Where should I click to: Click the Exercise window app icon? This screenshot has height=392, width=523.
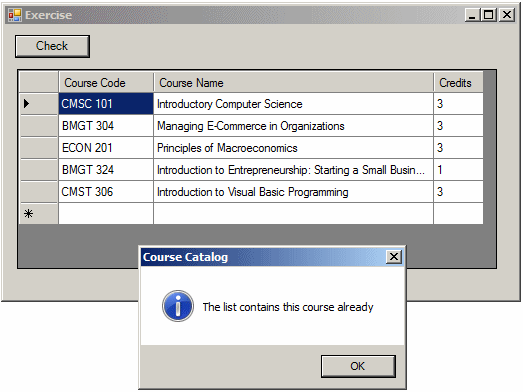pos(15,15)
